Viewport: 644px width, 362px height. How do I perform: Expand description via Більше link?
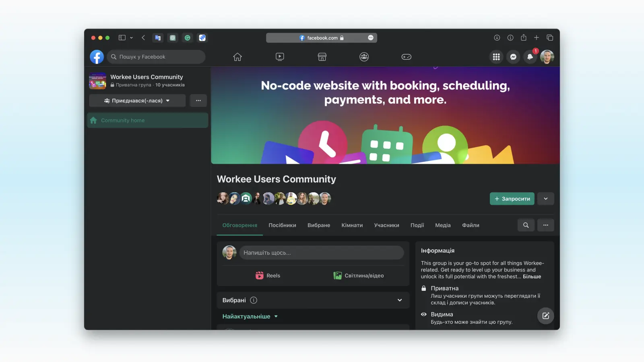click(x=532, y=277)
